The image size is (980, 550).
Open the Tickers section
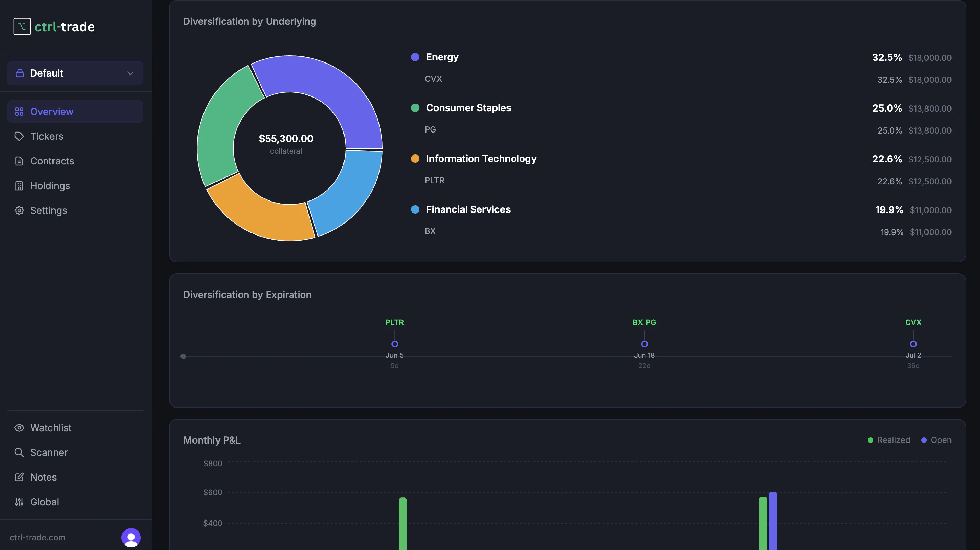coord(75,136)
